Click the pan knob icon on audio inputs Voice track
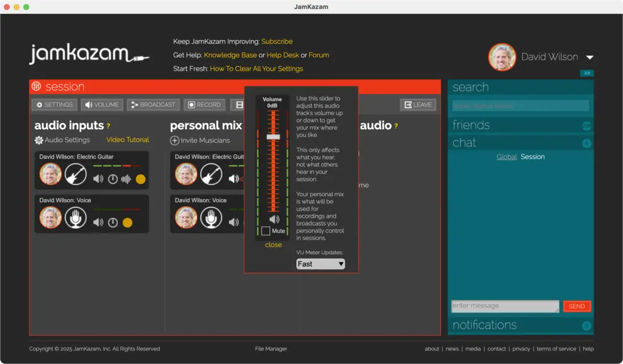The height and width of the screenshot is (364, 623). (113, 222)
